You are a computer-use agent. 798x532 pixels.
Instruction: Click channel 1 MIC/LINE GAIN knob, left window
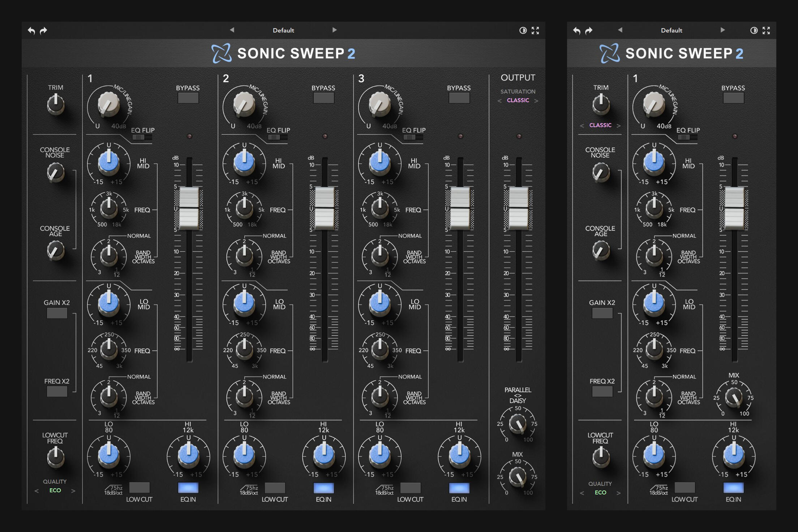pos(108,104)
